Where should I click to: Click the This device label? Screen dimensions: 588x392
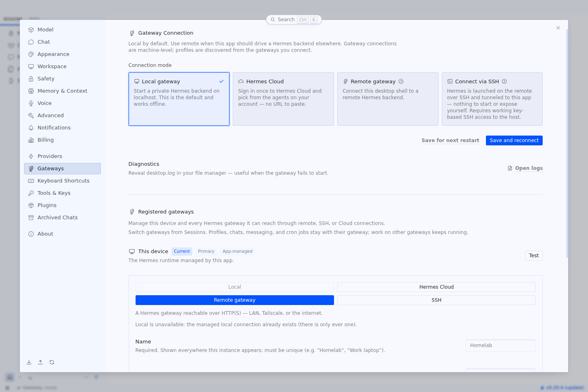coord(153,252)
